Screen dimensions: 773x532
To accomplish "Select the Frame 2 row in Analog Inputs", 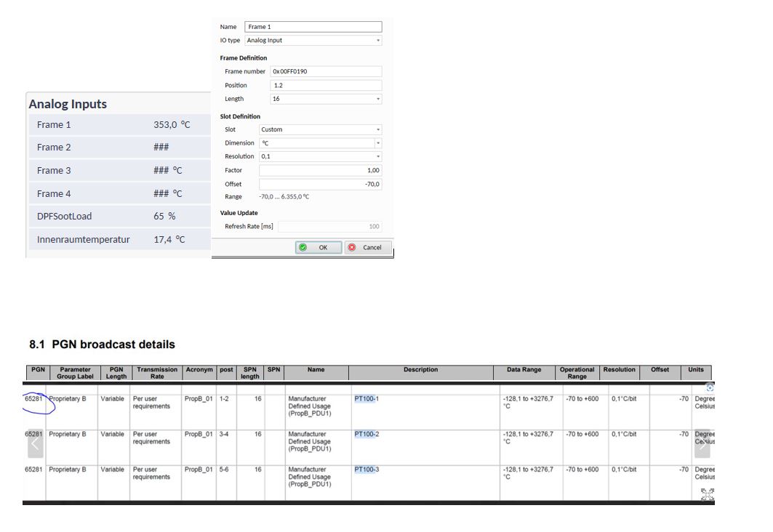I will [x=119, y=148].
